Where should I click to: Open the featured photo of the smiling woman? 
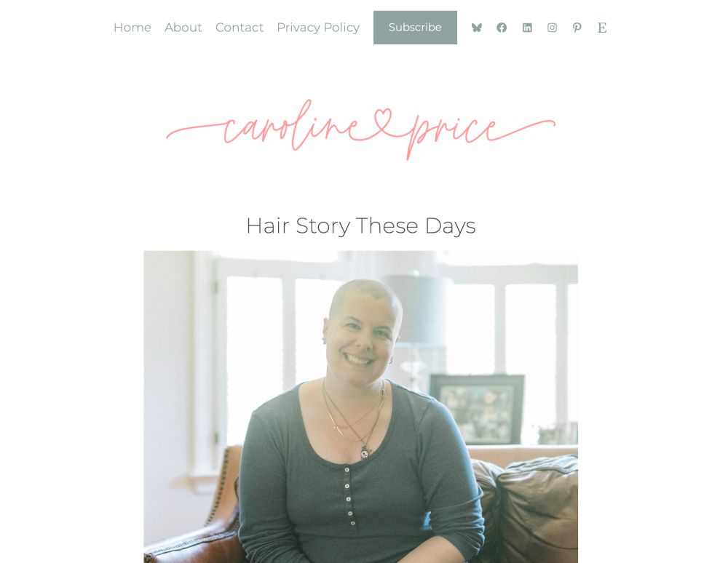[x=361, y=407]
